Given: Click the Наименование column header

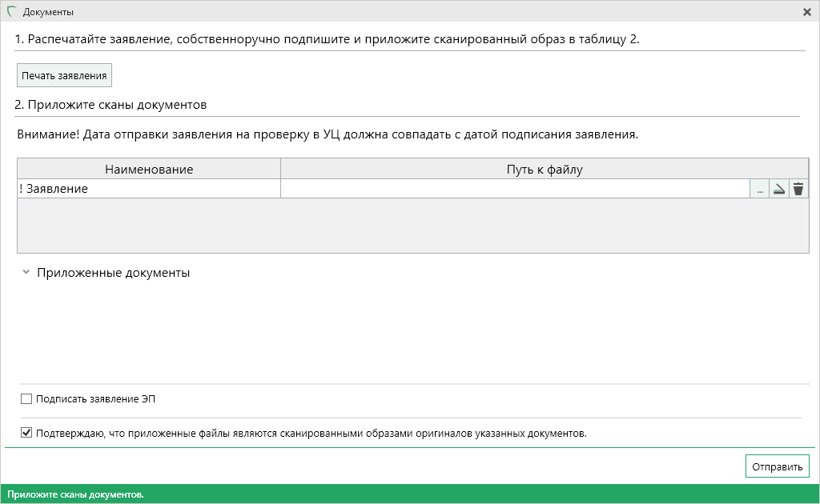Looking at the screenshot, I should click(x=149, y=170).
